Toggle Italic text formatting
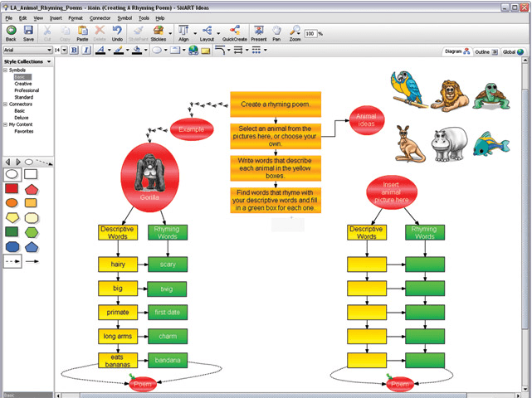 coord(85,51)
